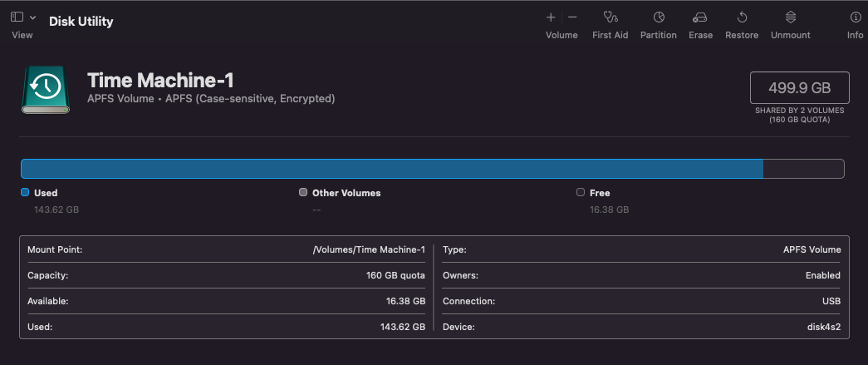
Task: Select the Restore toolbar icon
Action: point(742,17)
